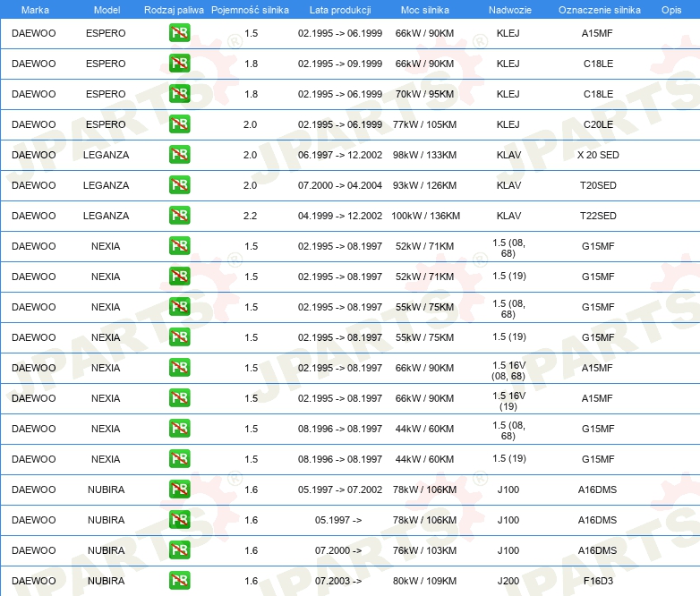The image size is (700, 596).
Task: Click the fuel icon in the NUBIRA 76kW / 103KM row
Action: pyautogui.click(x=179, y=550)
